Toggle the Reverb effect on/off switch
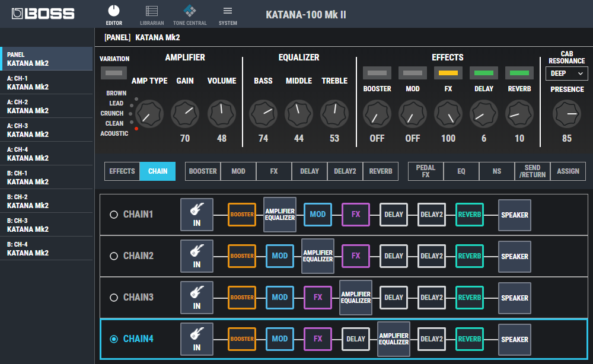The image size is (593, 364). 519,73
